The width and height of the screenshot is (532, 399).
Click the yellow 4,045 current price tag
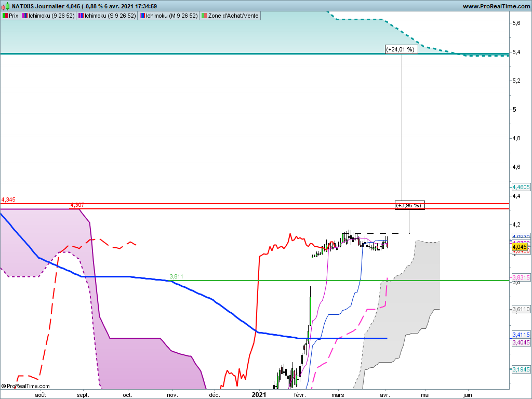click(520, 247)
